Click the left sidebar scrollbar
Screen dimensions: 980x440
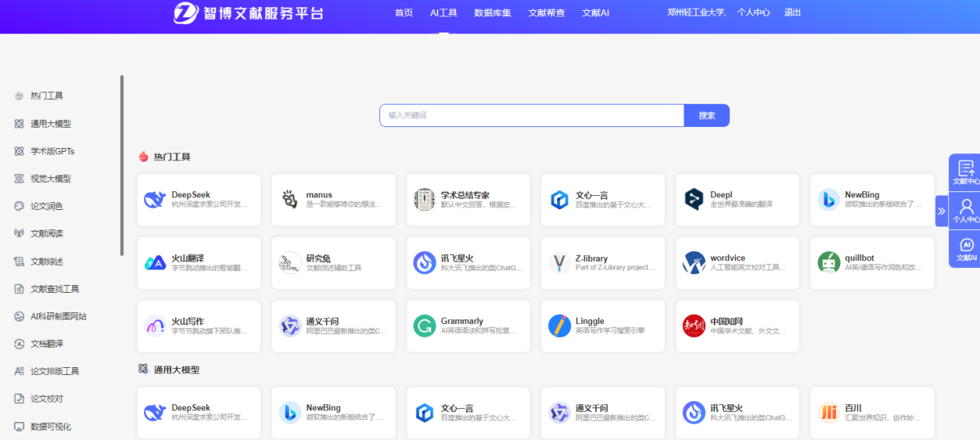pyautogui.click(x=122, y=164)
